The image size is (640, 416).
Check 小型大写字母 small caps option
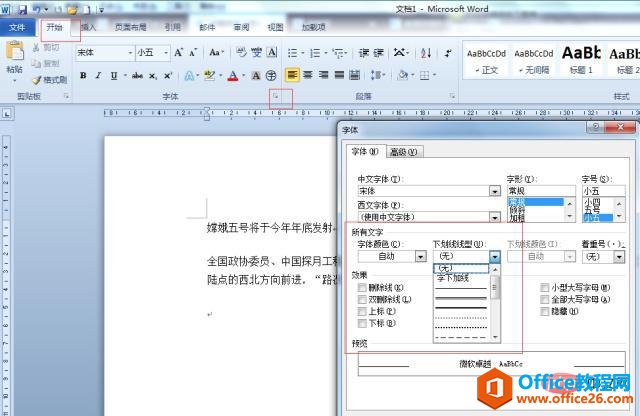[x=544, y=287]
